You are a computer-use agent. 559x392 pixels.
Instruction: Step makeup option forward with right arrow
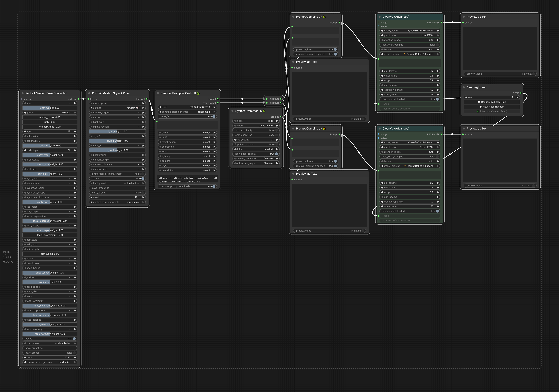[143, 117]
